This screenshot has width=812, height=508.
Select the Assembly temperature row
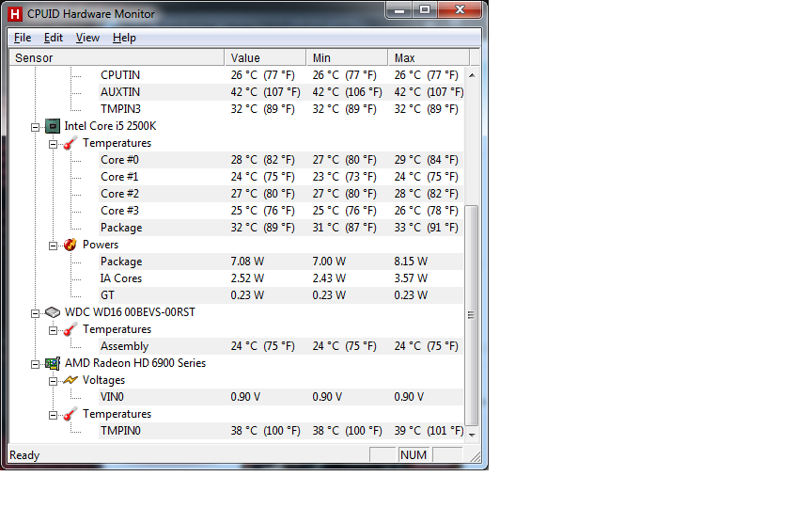click(x=281, y=346)
